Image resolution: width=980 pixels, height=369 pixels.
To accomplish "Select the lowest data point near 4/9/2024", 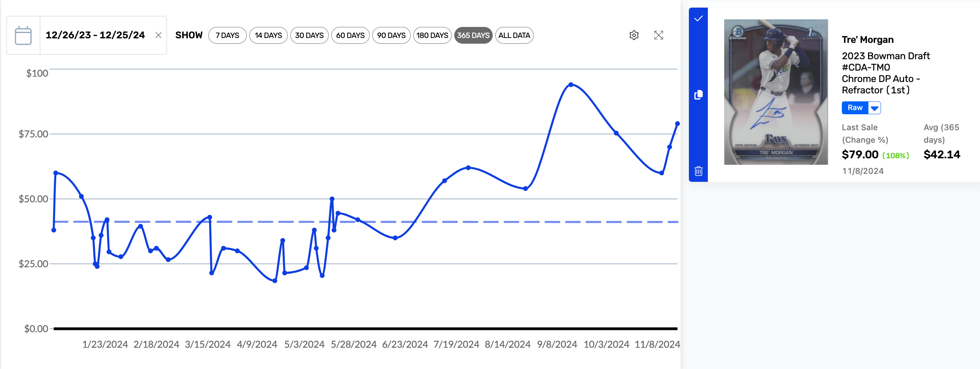I will click(275, 281).
